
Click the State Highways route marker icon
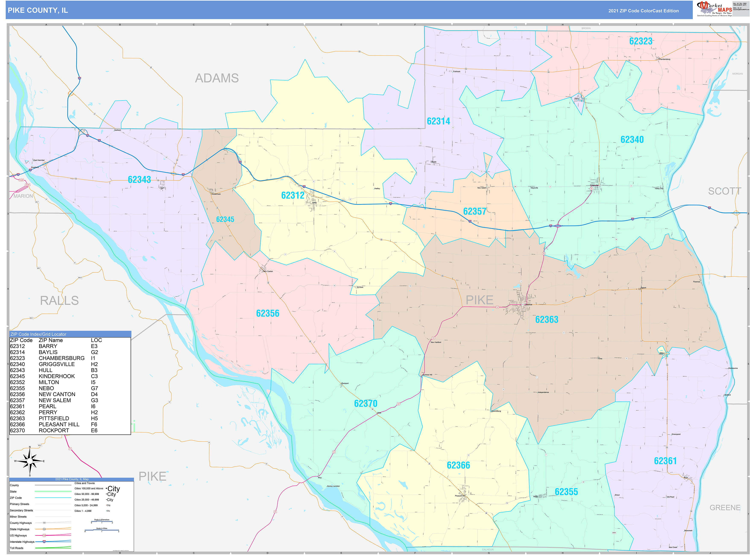44,529
